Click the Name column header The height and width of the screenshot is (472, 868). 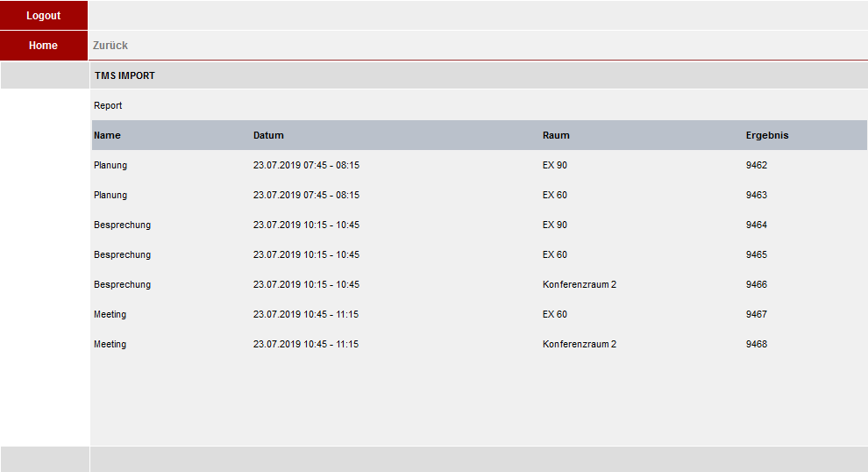pos(107,135)
